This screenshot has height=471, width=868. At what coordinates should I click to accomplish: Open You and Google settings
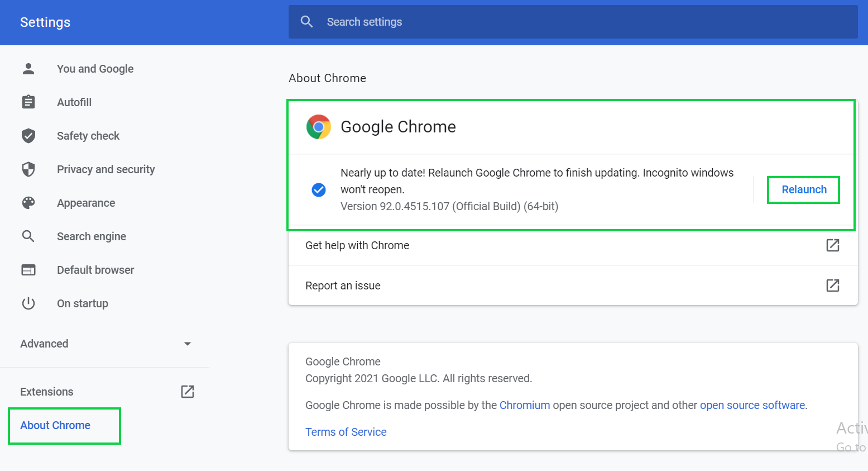click(x=95, y=69)
